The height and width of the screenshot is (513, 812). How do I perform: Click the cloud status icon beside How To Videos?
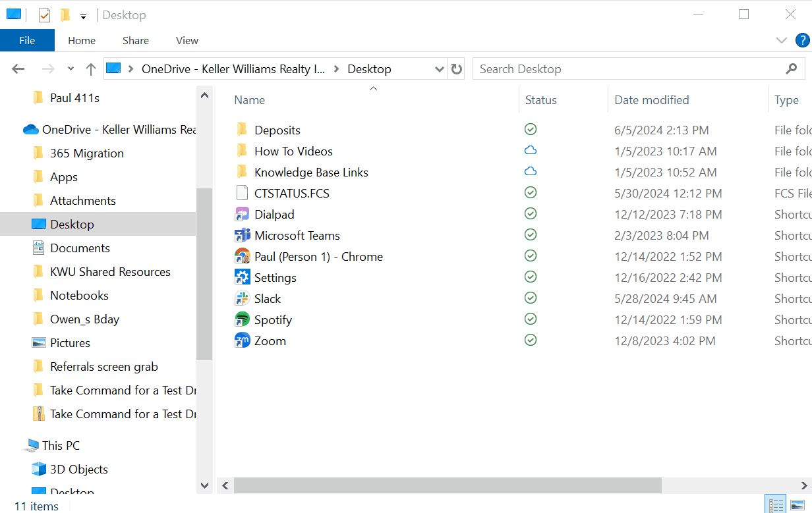click(x=531, y=150)
